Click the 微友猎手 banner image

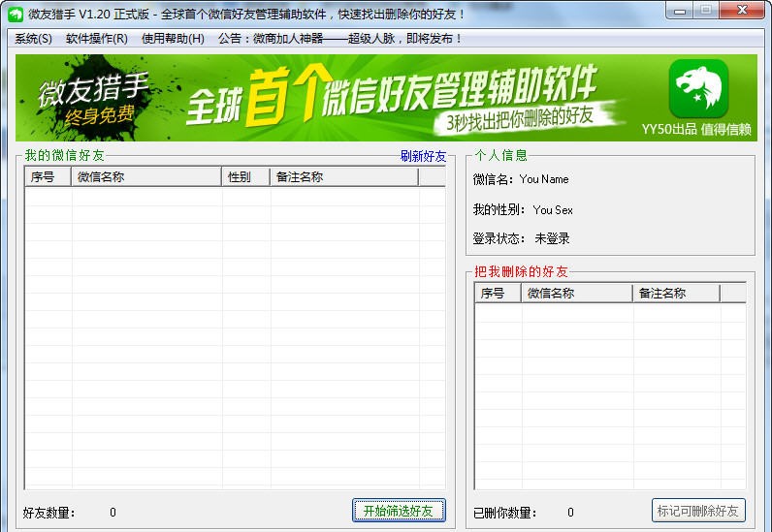(x=386, y=98)
